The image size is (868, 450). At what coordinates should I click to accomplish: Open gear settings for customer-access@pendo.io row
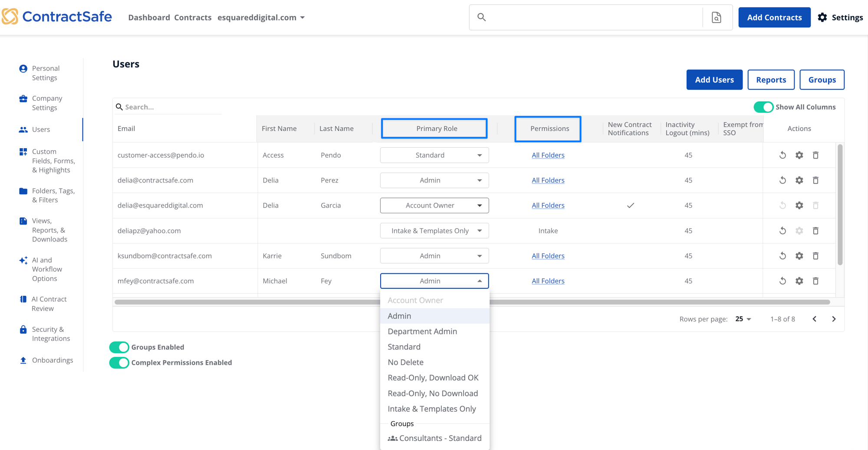(799, 155)
